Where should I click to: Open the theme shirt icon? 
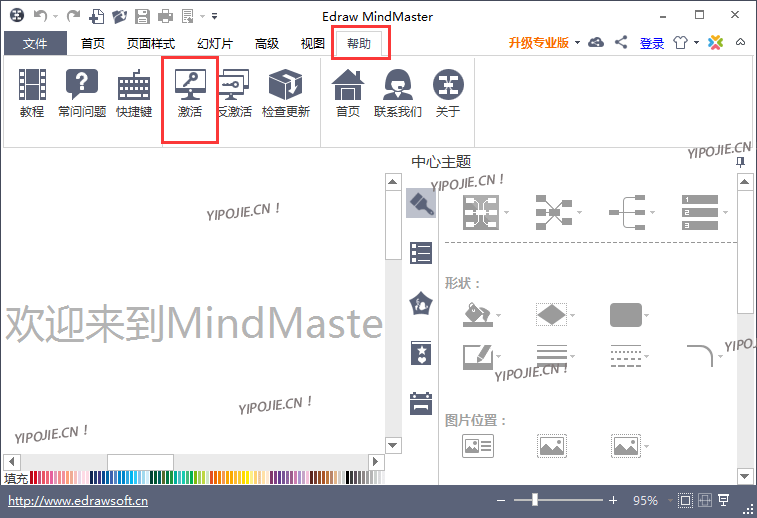(x=680, y=42)
